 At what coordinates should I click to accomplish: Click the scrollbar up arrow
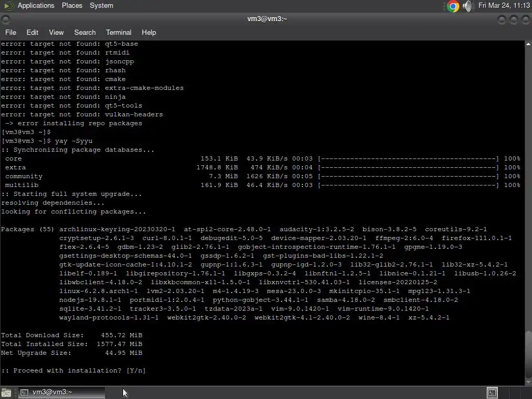tap(528, 44)
